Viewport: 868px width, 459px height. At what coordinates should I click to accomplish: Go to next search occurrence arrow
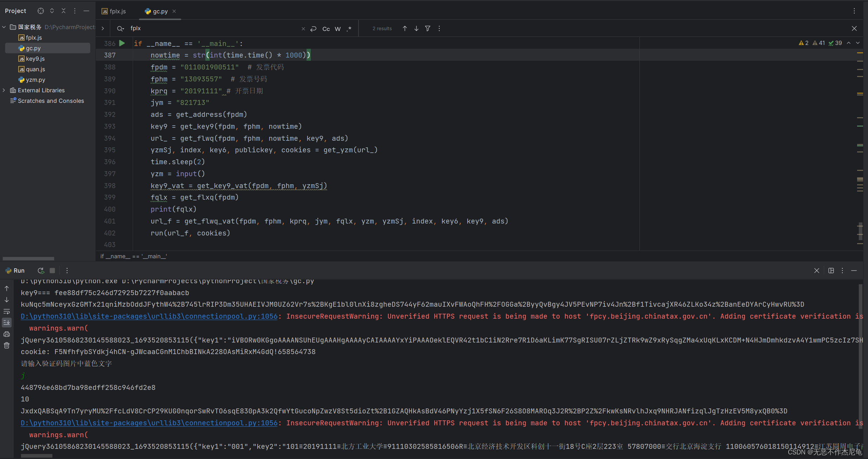tap(416, 28)
